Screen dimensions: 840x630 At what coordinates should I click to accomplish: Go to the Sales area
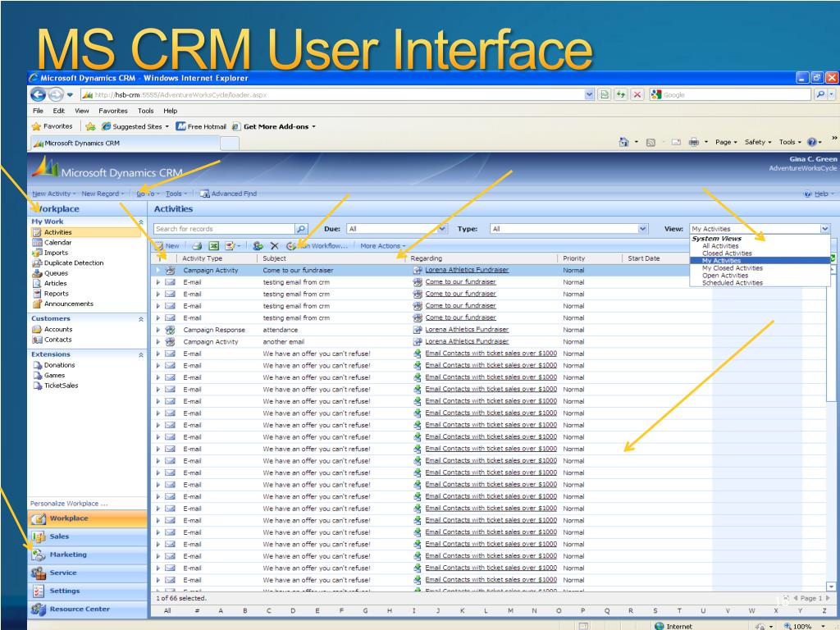click(x=87, y=536)
